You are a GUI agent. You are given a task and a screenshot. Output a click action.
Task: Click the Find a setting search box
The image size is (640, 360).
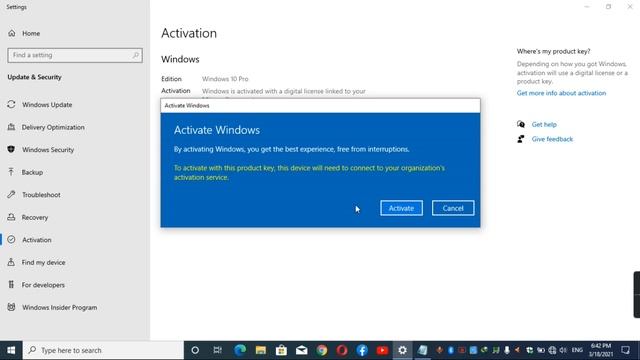[x=75, y=55]
